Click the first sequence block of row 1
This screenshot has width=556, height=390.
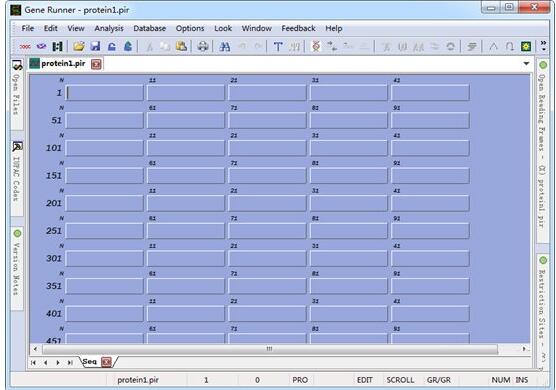[105, 93]
